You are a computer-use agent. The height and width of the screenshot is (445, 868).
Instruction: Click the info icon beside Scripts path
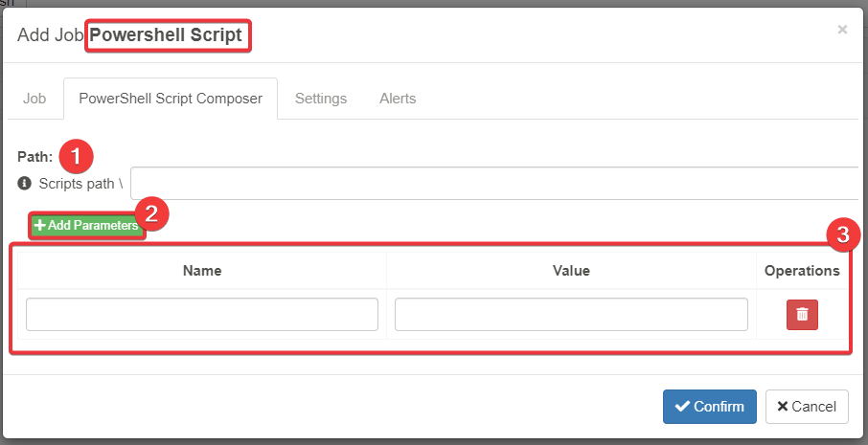tap(25, 183)
